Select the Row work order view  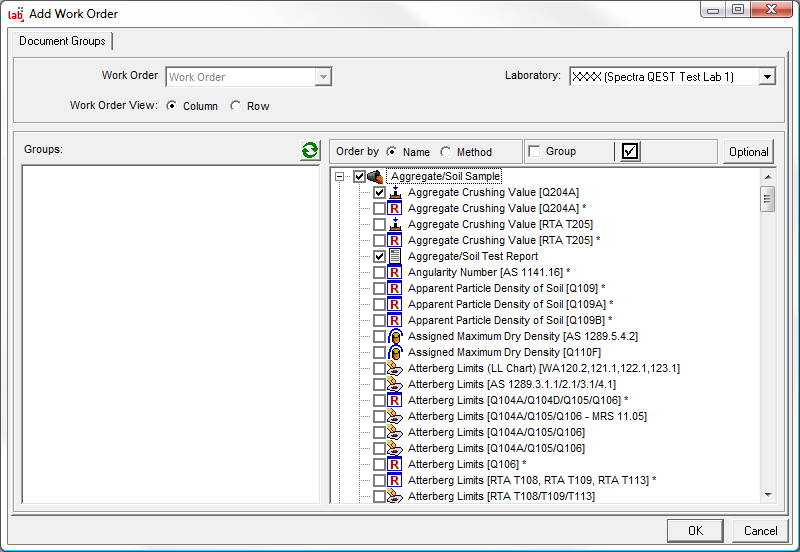pos(236,106)
